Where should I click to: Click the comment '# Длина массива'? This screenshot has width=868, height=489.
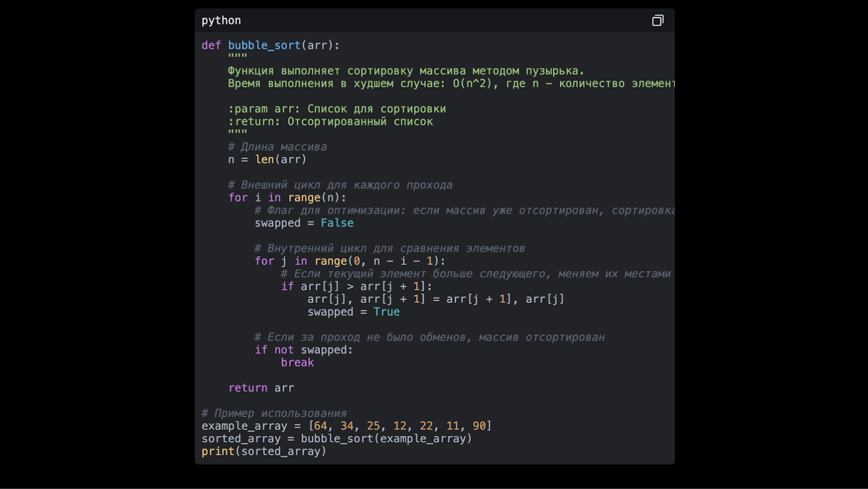point(277,147)
